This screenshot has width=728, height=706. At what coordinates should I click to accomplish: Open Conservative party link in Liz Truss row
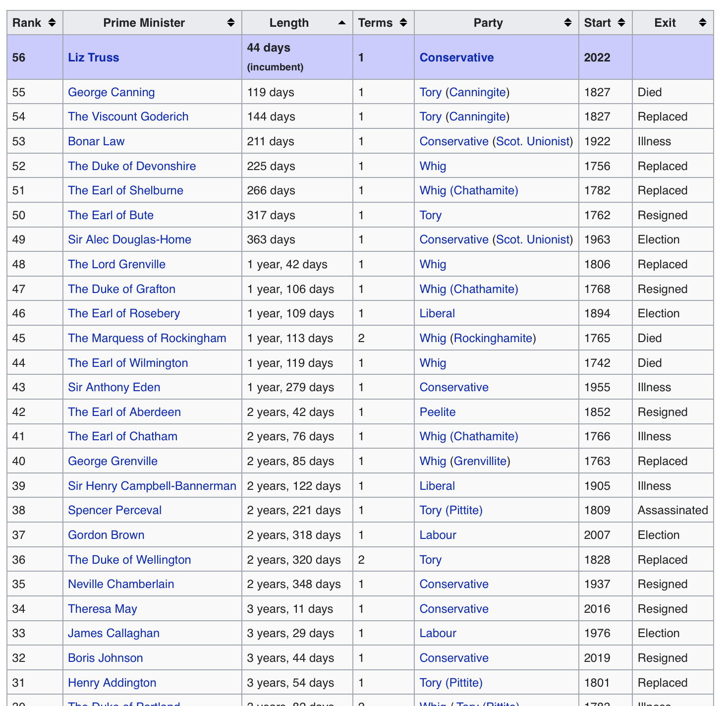click(457, 58)
